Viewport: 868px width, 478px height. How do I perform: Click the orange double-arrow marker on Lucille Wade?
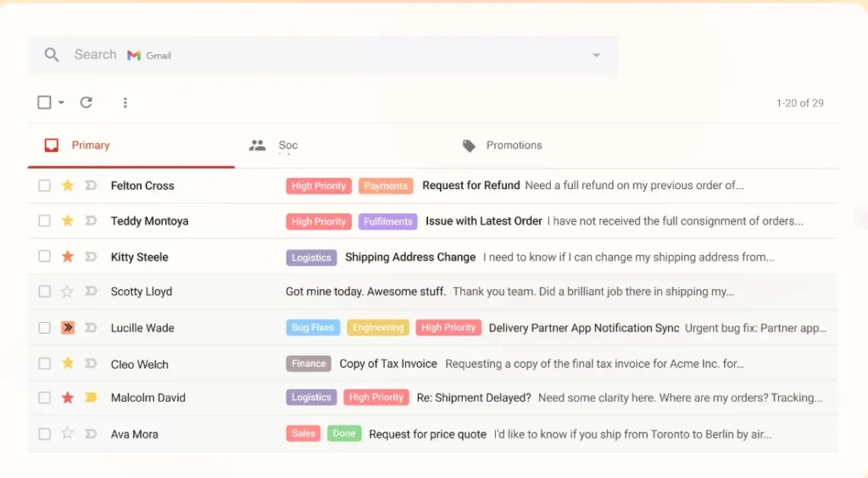point(68,328)
